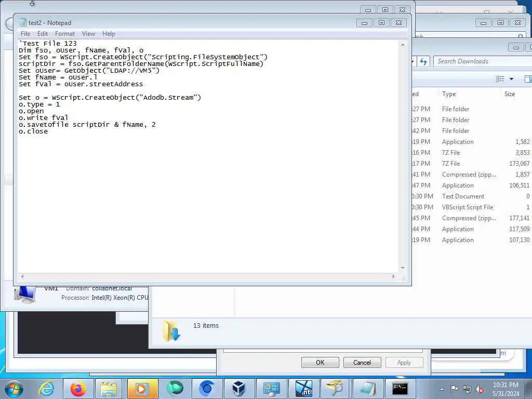Click the Processor 'Intel(R) Xeon(R) CPU' text
This screenshot has width=532, height=399.
click(x=120, y=298)
